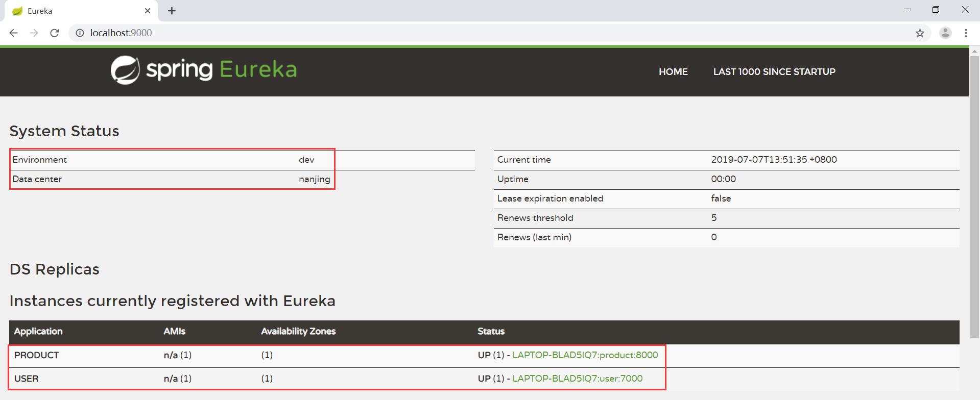The image size is (980, 400).
Task: Click the Environment value dev
Action: point(306,160)
